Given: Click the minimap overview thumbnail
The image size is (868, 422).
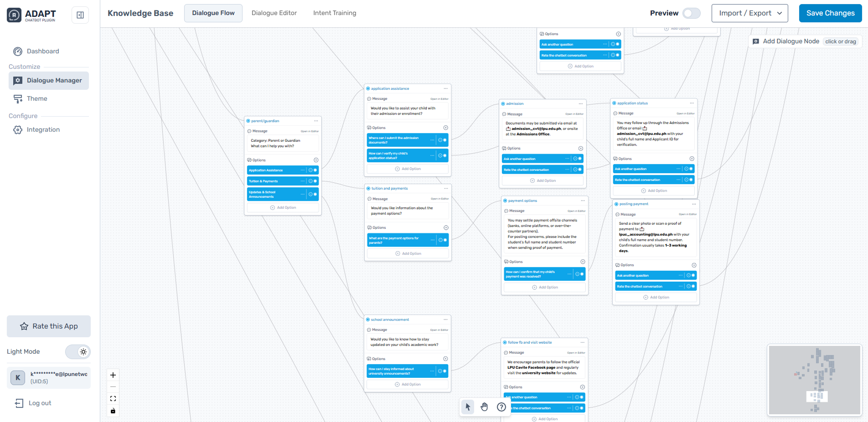Looking at the screenshot, I should point(815,380).
